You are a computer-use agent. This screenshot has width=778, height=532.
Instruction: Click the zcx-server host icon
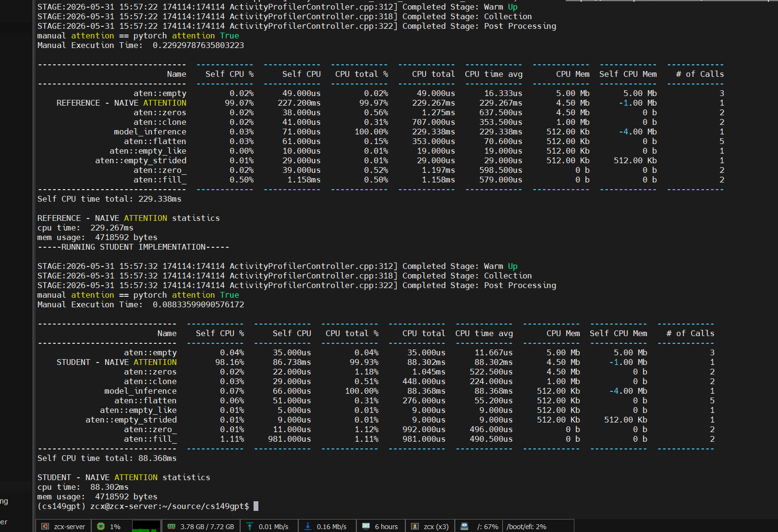point(45,526)
